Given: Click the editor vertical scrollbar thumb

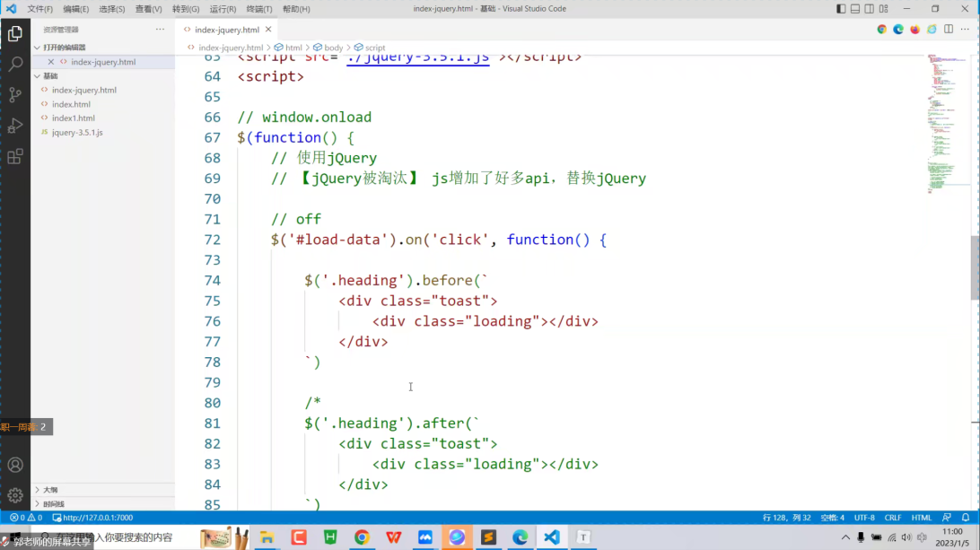Looking at the screenshot, I should [975, 267].
